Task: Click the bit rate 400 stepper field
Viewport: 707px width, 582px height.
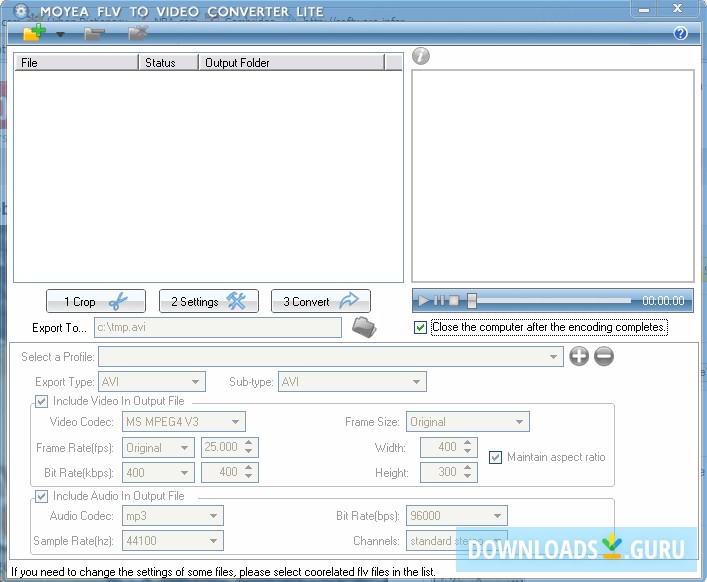Action: coord(230,472)
